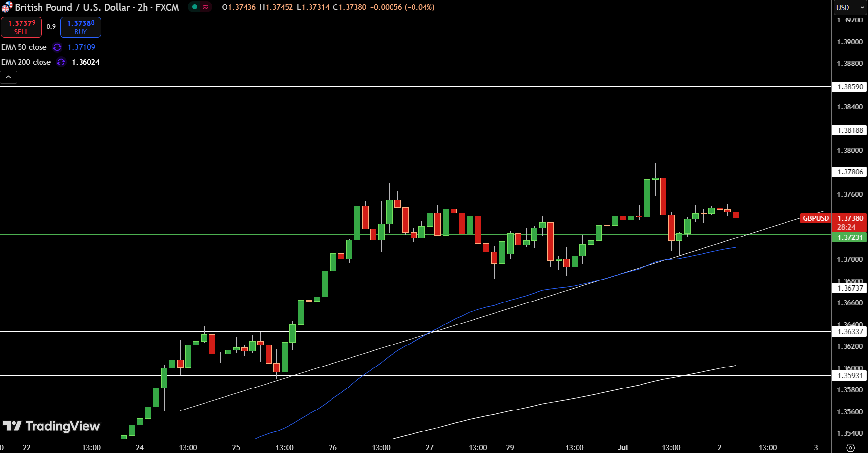Click the 1.35800 price axis tick
The width and height of the screenshot is (868, 453).
pos(849,390)
